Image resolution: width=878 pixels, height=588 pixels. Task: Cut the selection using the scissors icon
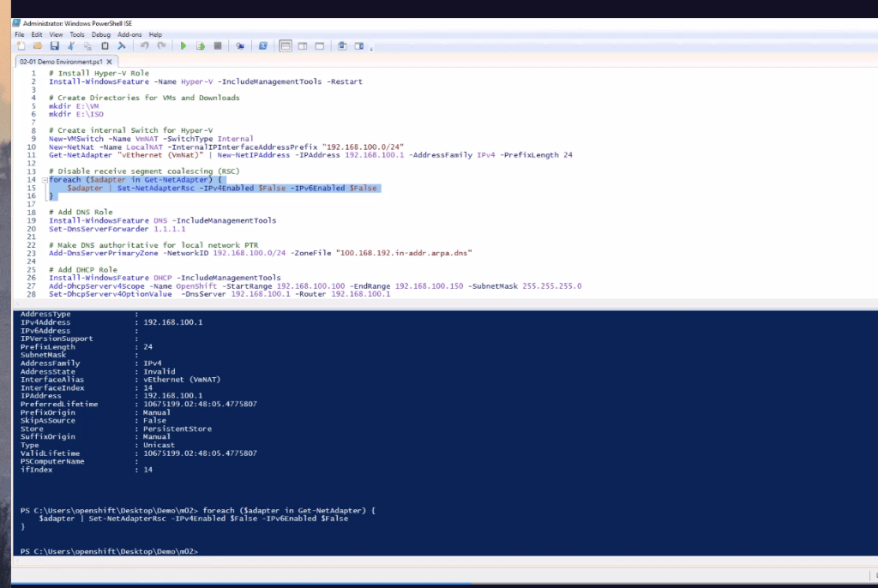click(71, 46)
